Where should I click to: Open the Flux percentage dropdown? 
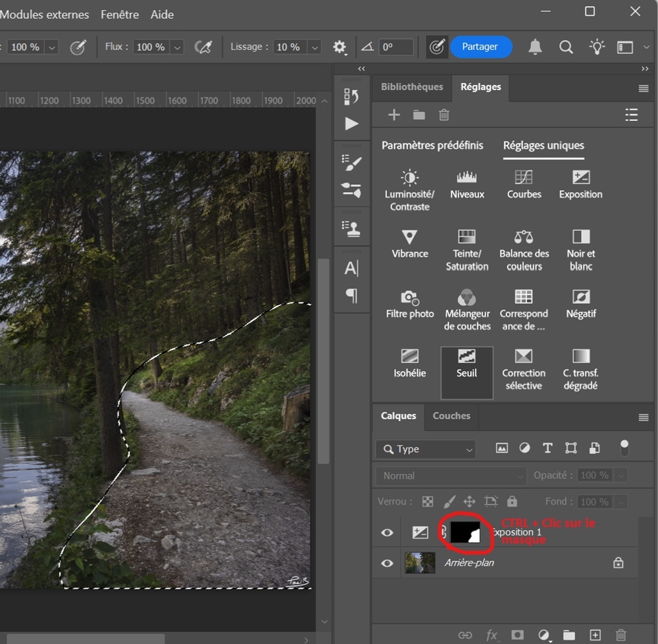(178, 47)
